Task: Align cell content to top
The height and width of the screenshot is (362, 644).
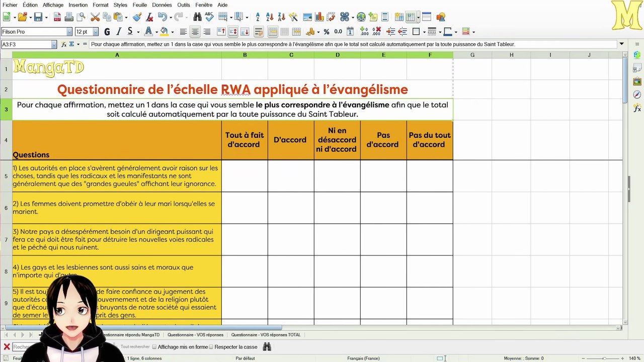Action: 221,32
